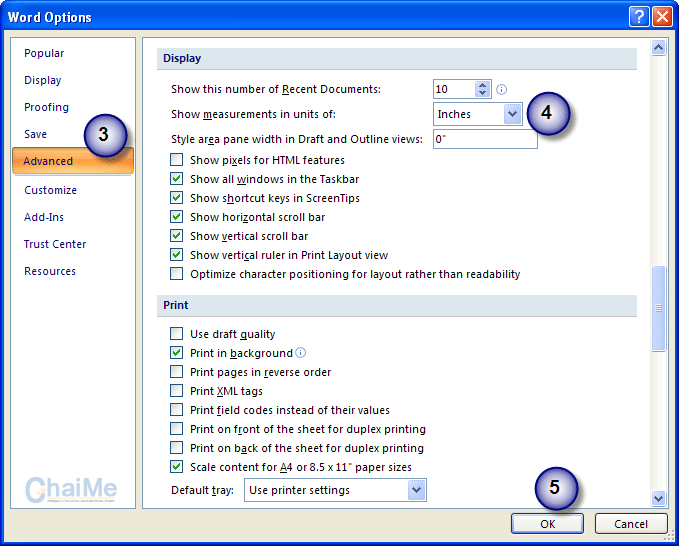Click the Style area pane width field
679x546 pixels.
pyautogui.click(x=485, y=139)
